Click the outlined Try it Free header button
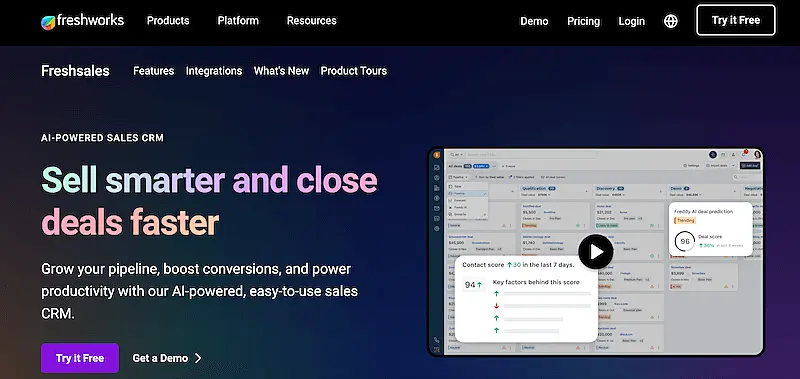Screen dimensions: 800x379 tap(736, 20)
